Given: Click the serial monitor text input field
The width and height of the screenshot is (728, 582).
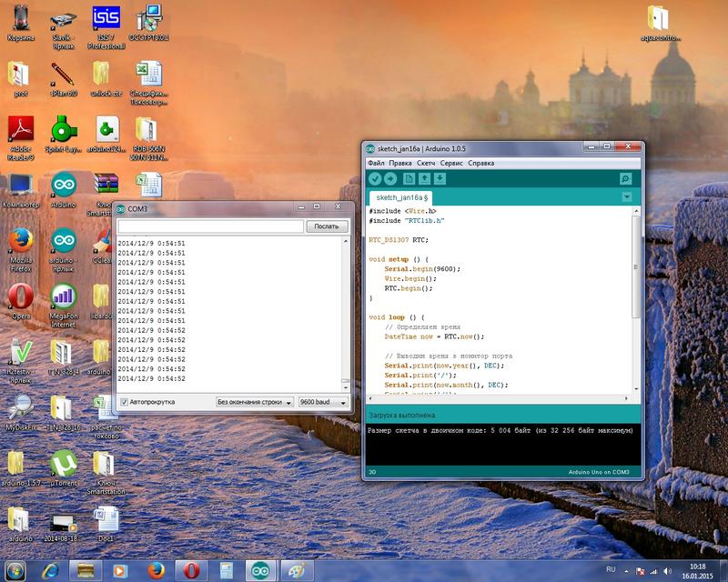Looking at the screenshot, I should point(209,226).
